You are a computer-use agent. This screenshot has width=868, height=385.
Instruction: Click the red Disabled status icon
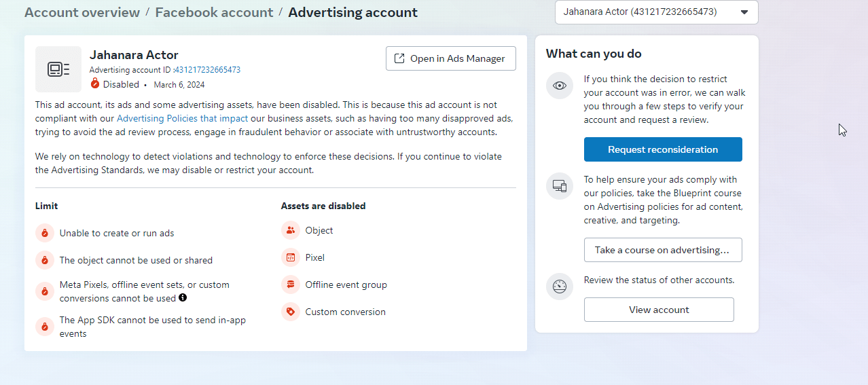tap(95, 84)
